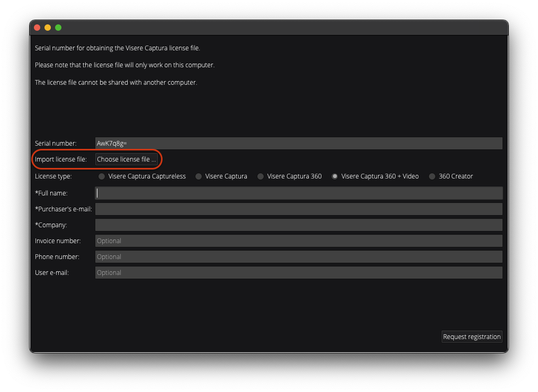The image size is (538, 392).
Task: Focus the Purchaser's e-mail field
Action: pyautogui.click(x=299, y=209)
